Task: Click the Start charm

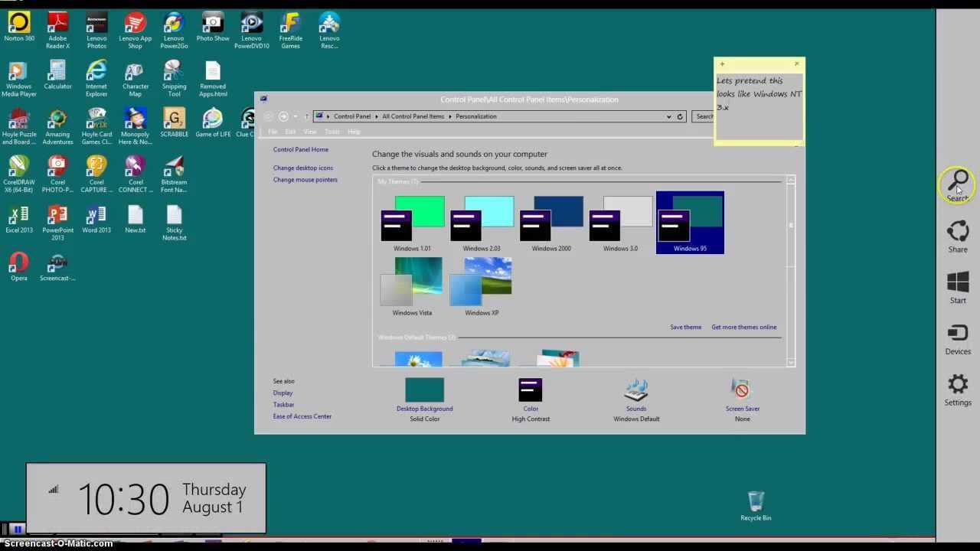Action: (x=958, y=288)
